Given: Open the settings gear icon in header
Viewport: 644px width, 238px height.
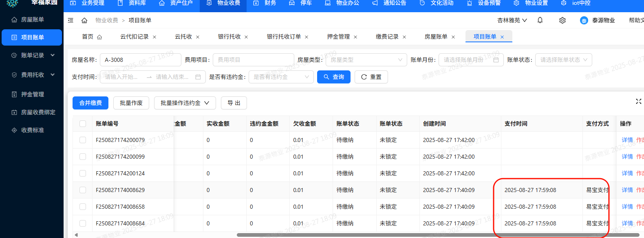Looking at the screenshot, I should pyautogui.click(x=562, y=20).
